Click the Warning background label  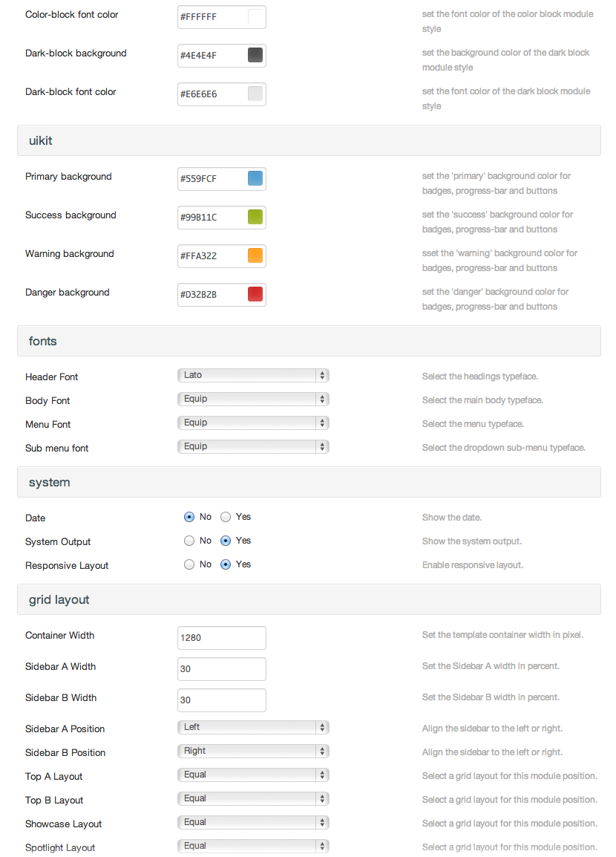click(x=69, y=254)
